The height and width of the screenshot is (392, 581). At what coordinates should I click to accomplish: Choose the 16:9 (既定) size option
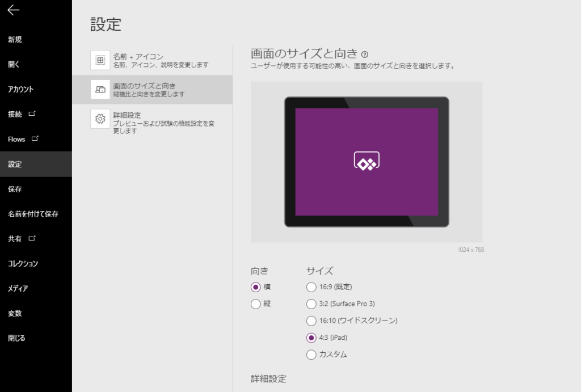(311, 287)
